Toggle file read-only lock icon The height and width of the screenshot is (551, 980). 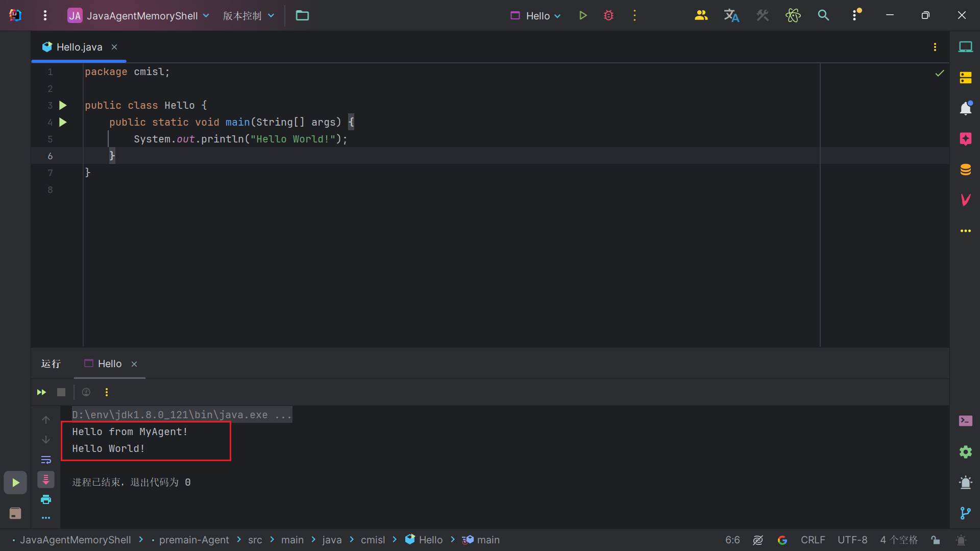tap(936, 540)
